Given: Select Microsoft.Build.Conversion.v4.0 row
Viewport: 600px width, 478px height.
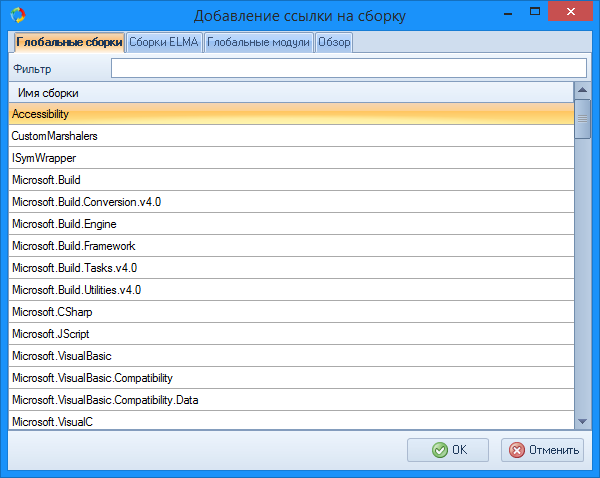Looking at the screenshot, I should (291, 202).
